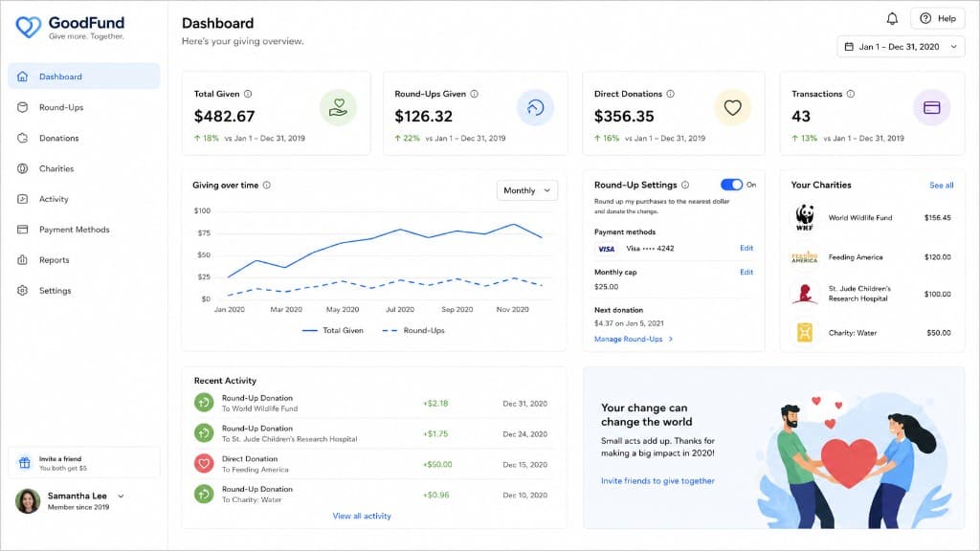Click the info icon beside Transactions
Image resolution: width=980 pixels, height=551 pixels.
point(851,94)
